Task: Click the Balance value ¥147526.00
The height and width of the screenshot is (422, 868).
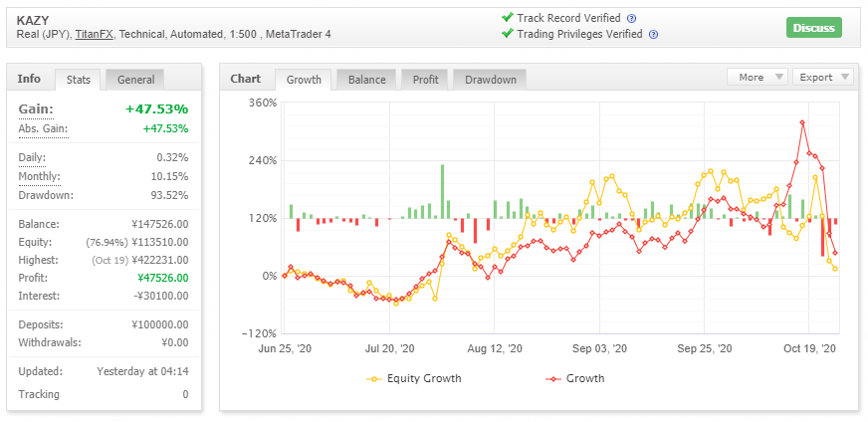Action: coord(160,224)
